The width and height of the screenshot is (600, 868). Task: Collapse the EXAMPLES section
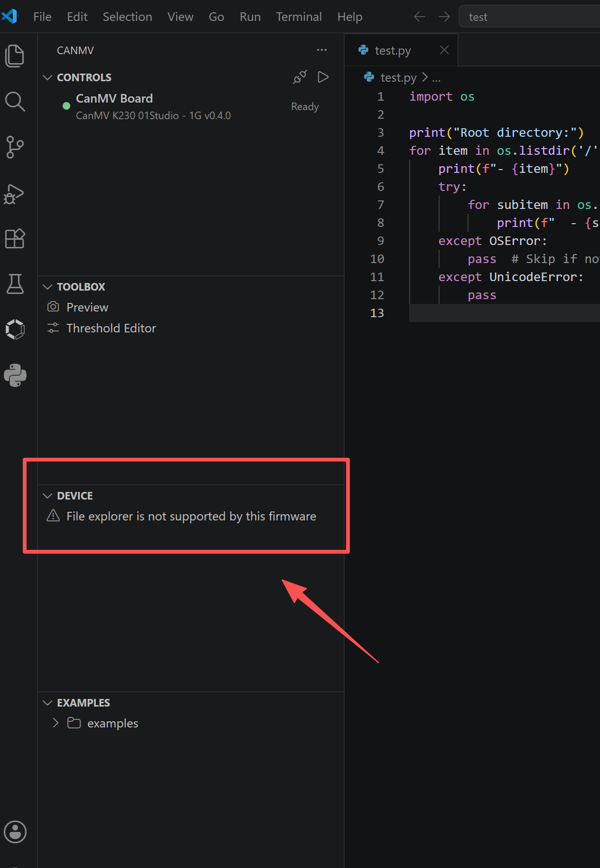(47, 703)
